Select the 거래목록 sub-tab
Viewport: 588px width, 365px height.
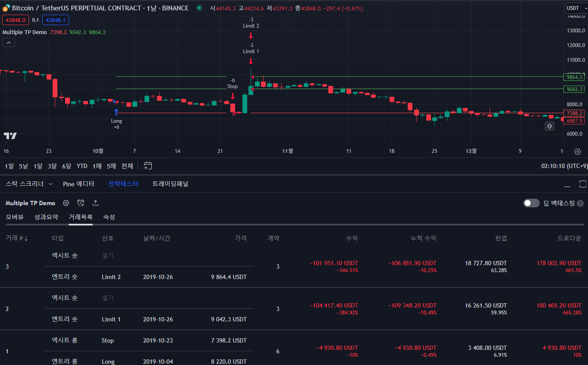[x=81, y=217]
